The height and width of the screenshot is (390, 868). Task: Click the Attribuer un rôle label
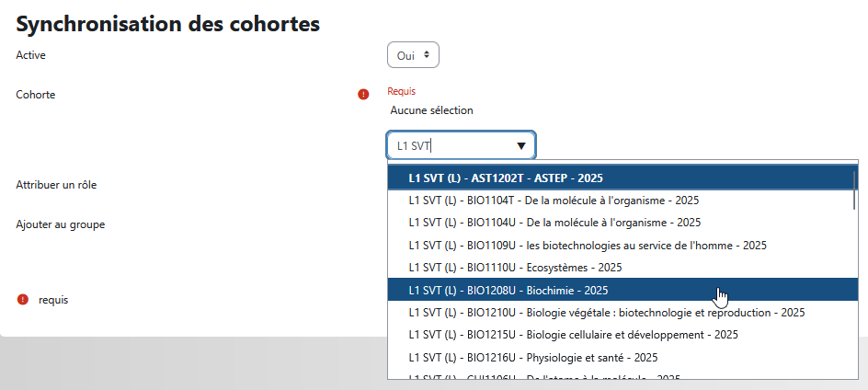(x=56, y=185)
